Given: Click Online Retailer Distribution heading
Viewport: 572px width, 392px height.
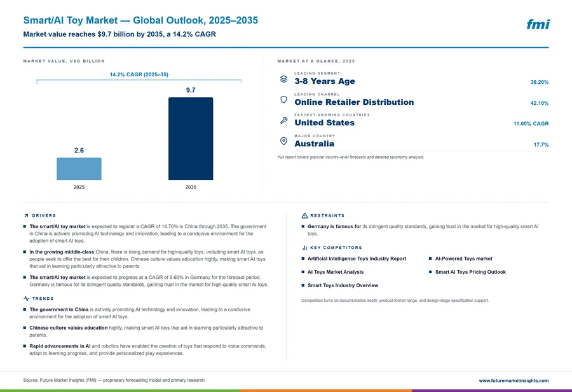Looking at the screenshot, I should (354, 102).
